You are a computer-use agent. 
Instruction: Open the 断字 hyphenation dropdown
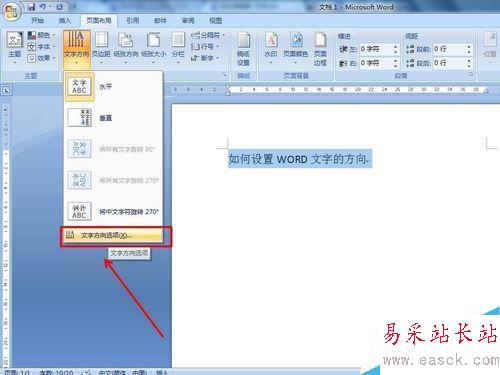[205, 58]
